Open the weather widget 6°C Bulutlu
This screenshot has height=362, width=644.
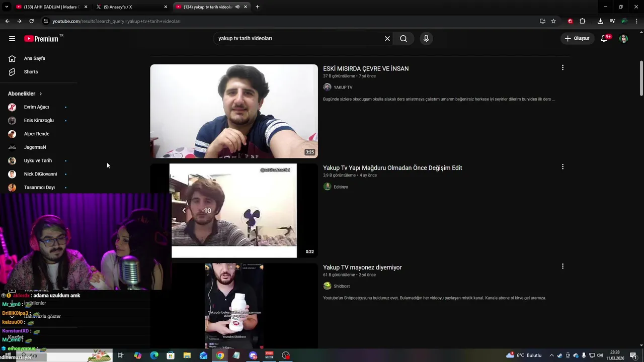click(x=524, y=355)
